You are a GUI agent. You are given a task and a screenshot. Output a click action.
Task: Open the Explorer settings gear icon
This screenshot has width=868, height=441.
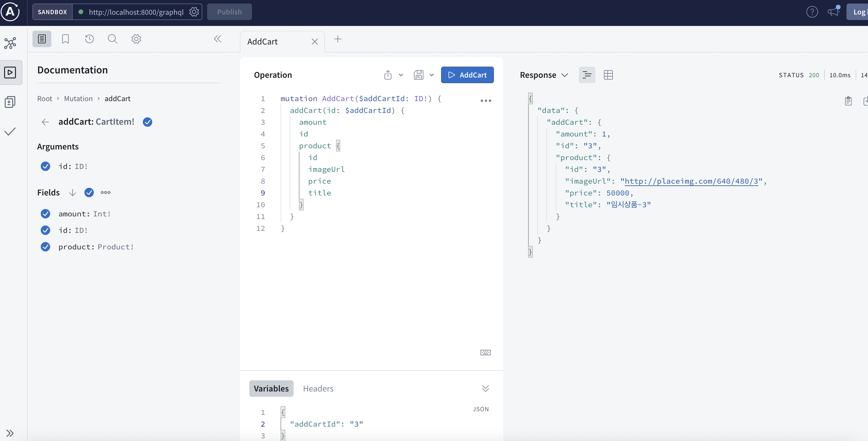[x=136, y=39]
